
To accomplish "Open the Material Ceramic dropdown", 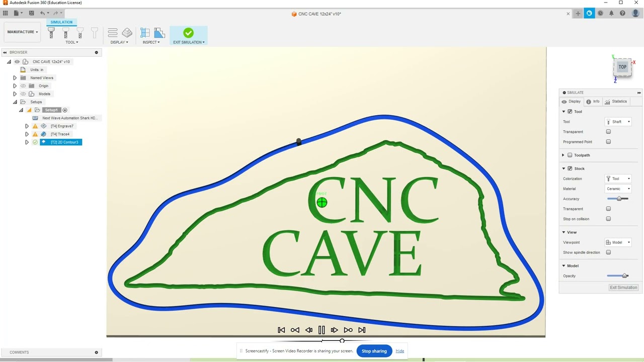I will coord(618,189).
